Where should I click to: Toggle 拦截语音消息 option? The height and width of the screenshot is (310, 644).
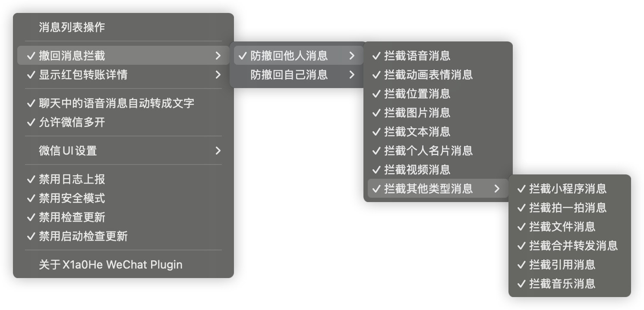click(x=417, y=56)
